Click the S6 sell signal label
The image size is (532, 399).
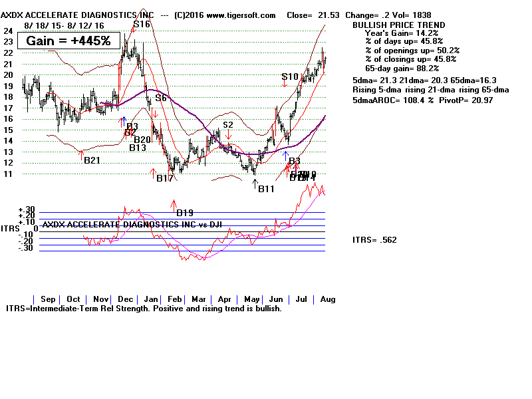[x=161, y=98]
